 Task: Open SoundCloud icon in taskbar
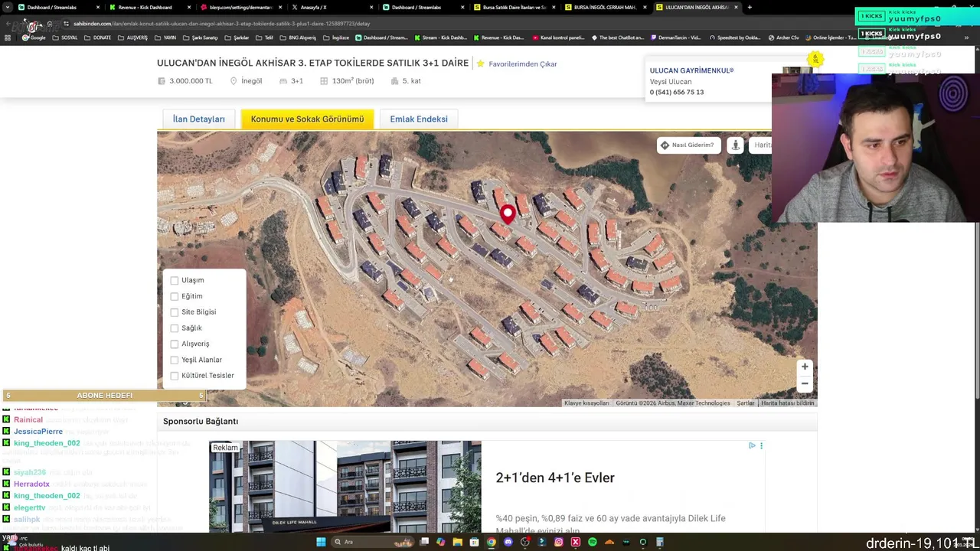pos(609,542)
